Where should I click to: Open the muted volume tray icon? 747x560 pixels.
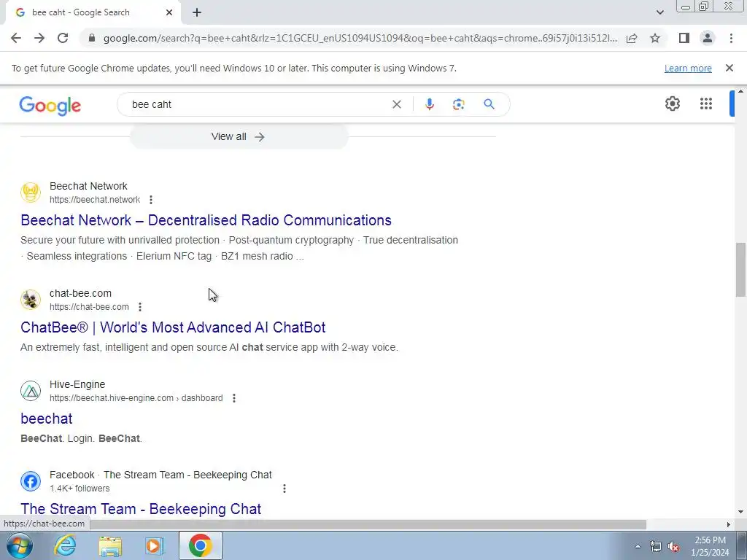point(673,547)
